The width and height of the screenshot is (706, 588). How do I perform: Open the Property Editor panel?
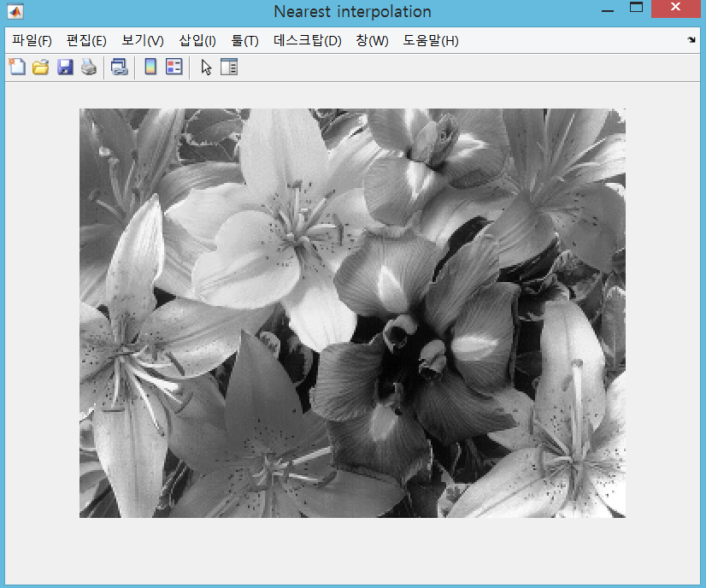pyautogui.click(x=229, y=67)
